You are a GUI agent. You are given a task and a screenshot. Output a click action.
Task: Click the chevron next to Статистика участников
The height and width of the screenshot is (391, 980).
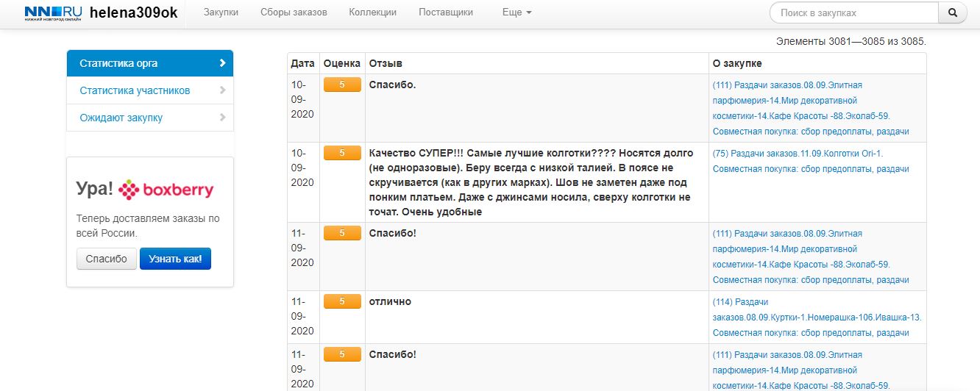(222, 90)
